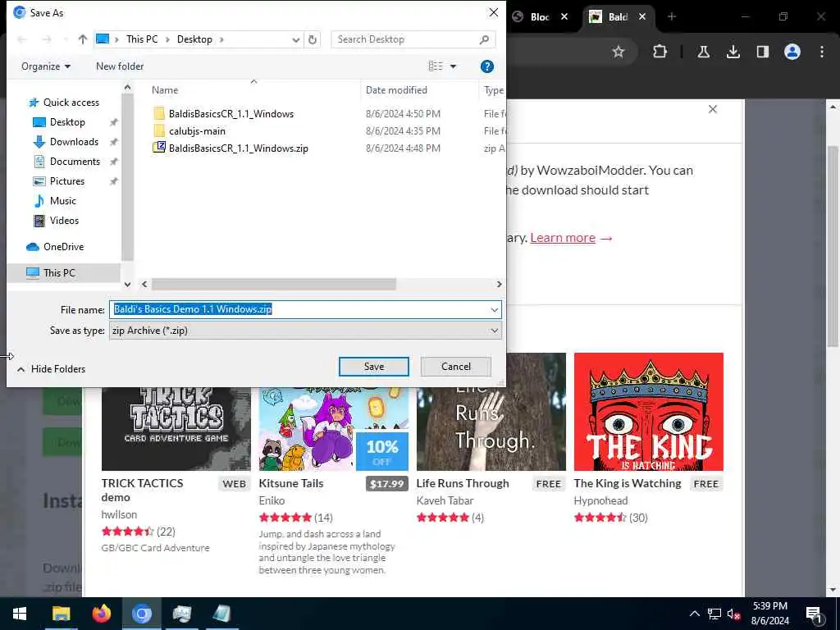This screenshot has height=630, width=840.
Task: Sort files by Date modified column header
Action: coord(396,90)
